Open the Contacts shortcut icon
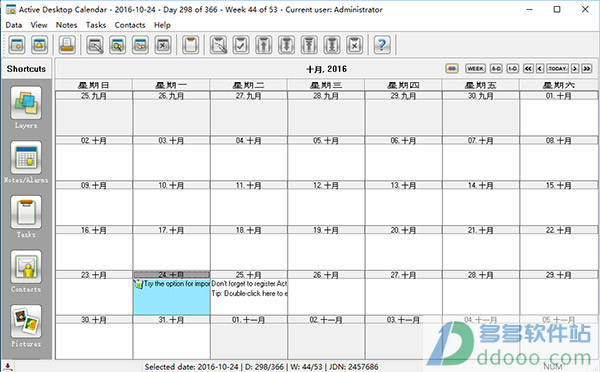Image resolution: width=600 pixels, height=372 pixels. pos(26,267)
